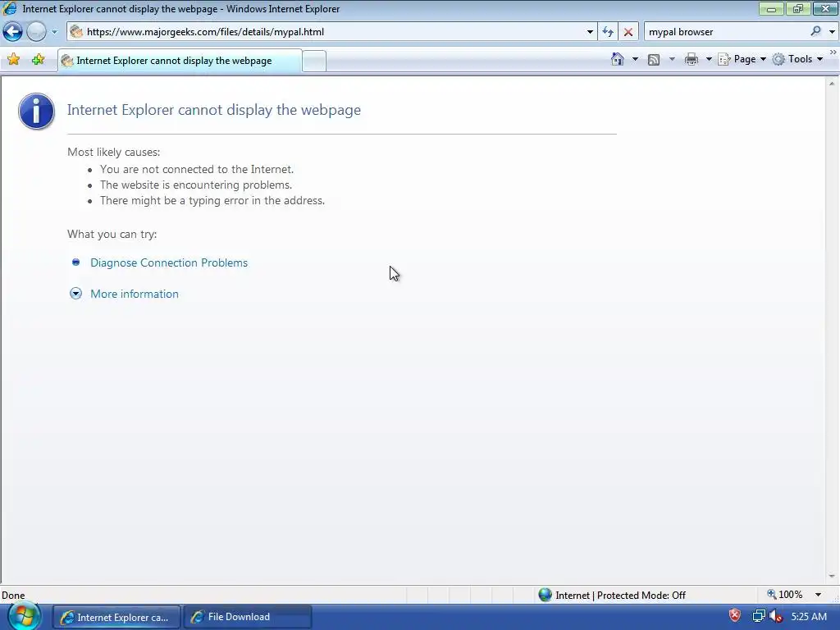Expand More information section arrow
Screen dimensions: 840x630
coord(75,294)
